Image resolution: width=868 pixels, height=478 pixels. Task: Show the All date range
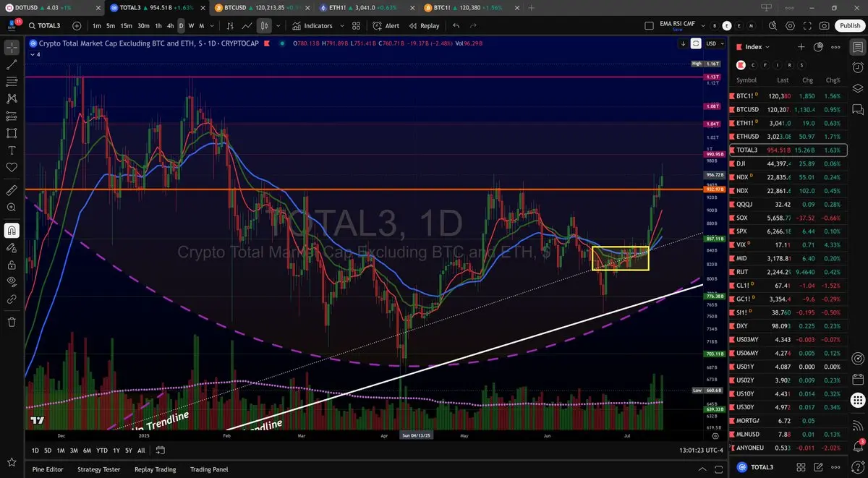coord(141,450)
